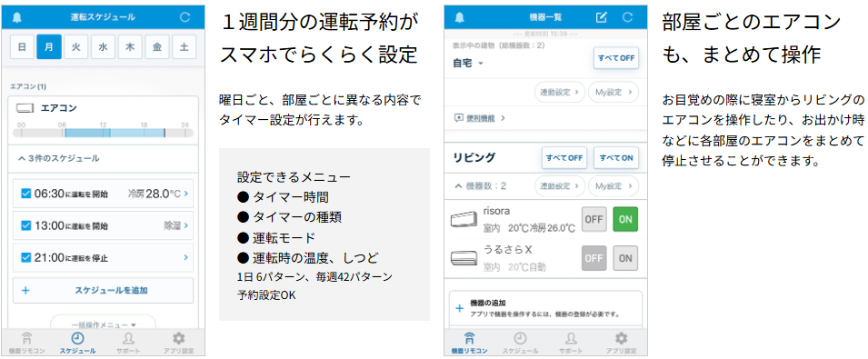Screen dimensions: 868x359
Task: Click すべてOFF for リビング
Action: (564, 157)
